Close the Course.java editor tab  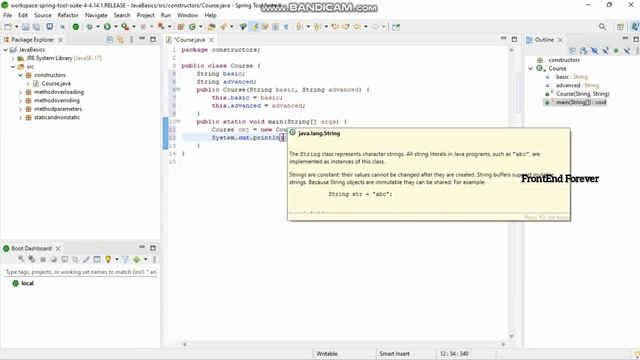coord(211,40)
